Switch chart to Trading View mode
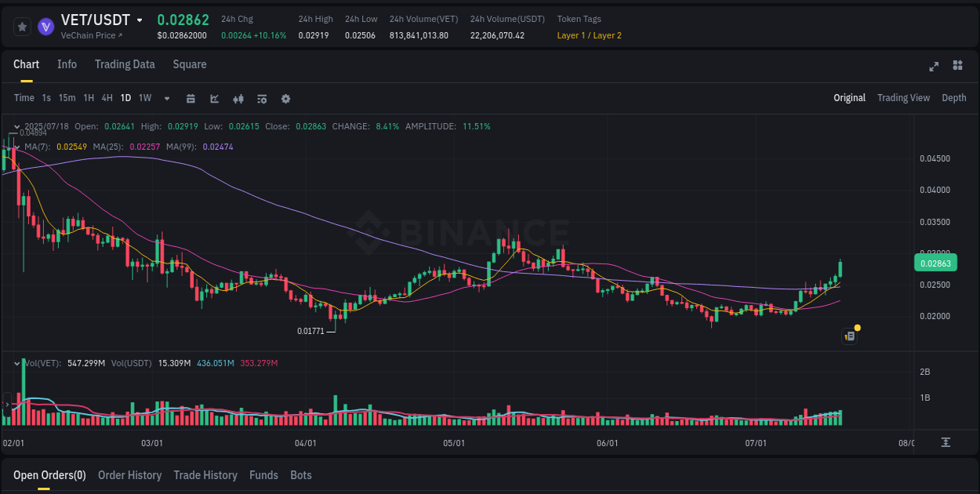This screenshot has height=494, width=980. pos(903,98)
